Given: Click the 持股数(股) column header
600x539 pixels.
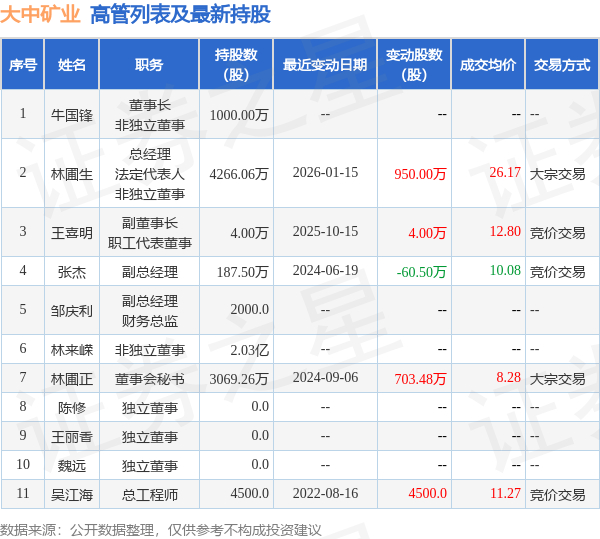Looking at the screenshot, I should pos(236,65).
